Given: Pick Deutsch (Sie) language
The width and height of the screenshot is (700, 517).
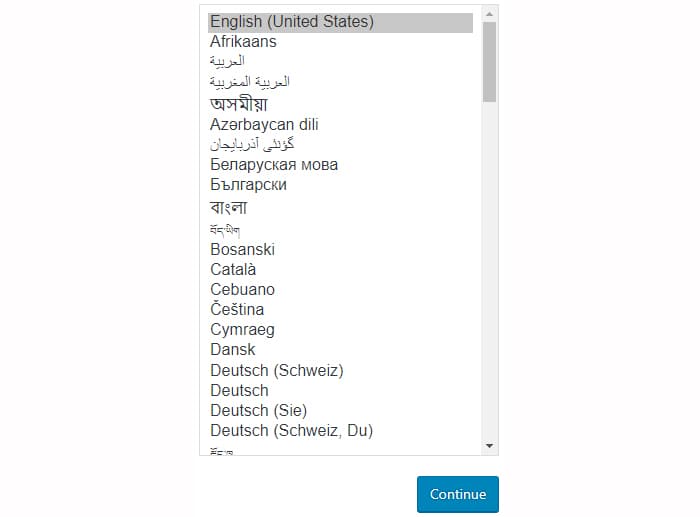Looking at the screenshot, I should [x=340, y=410].
